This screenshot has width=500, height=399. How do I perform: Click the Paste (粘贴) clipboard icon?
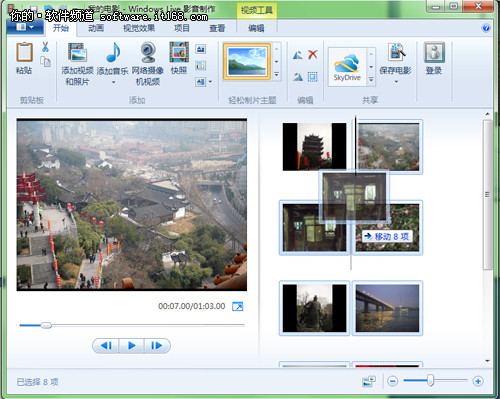(x=24, y=52)
